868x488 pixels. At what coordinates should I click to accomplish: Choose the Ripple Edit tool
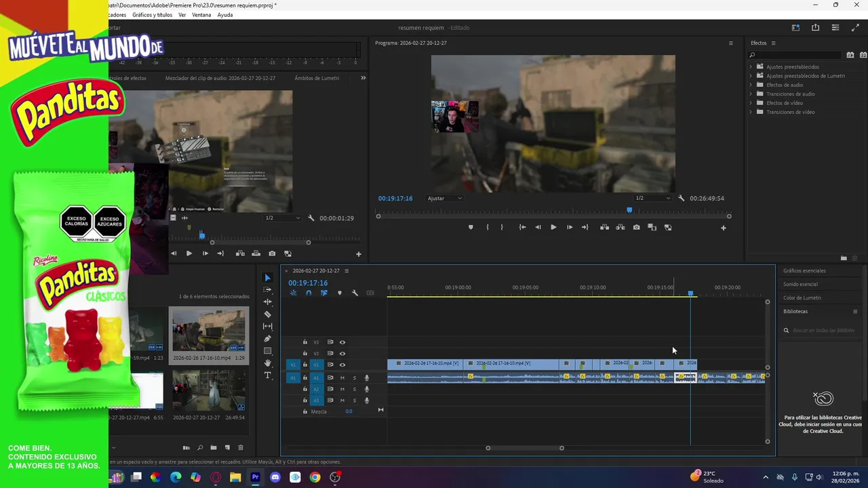tap(267, 302)
